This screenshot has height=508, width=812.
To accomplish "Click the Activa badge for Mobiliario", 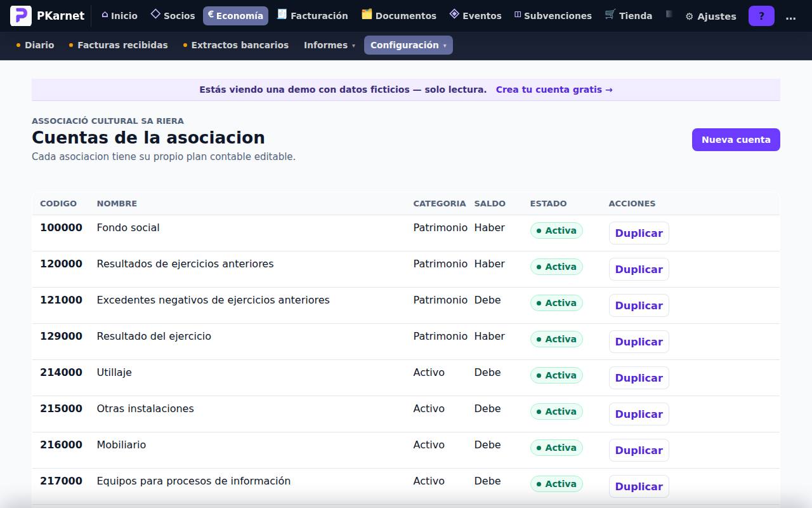I will [556, 448].
